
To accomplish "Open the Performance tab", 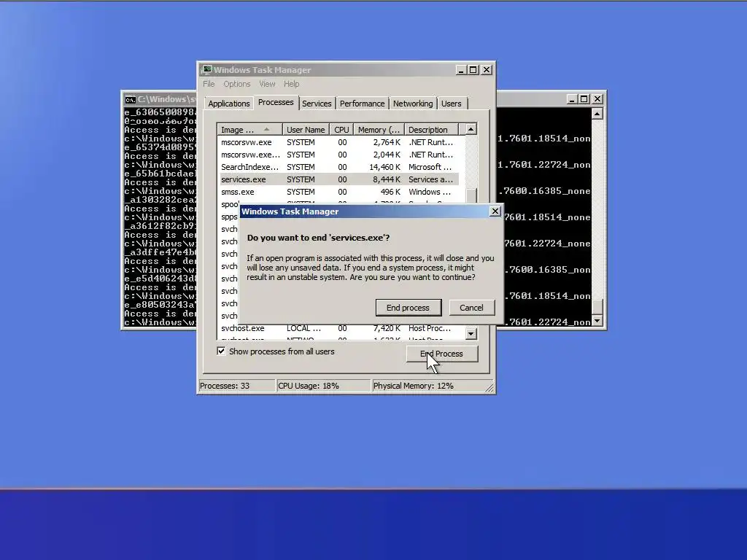I will 362,104.
